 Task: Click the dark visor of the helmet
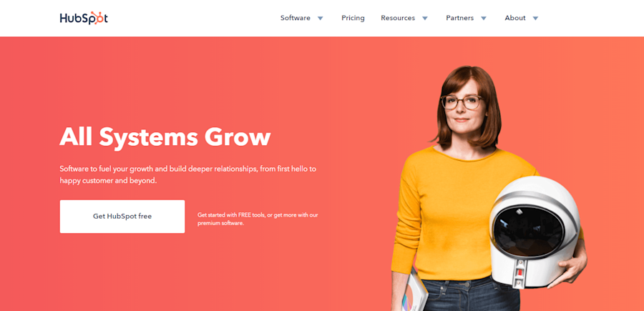[x=529, y=232]
